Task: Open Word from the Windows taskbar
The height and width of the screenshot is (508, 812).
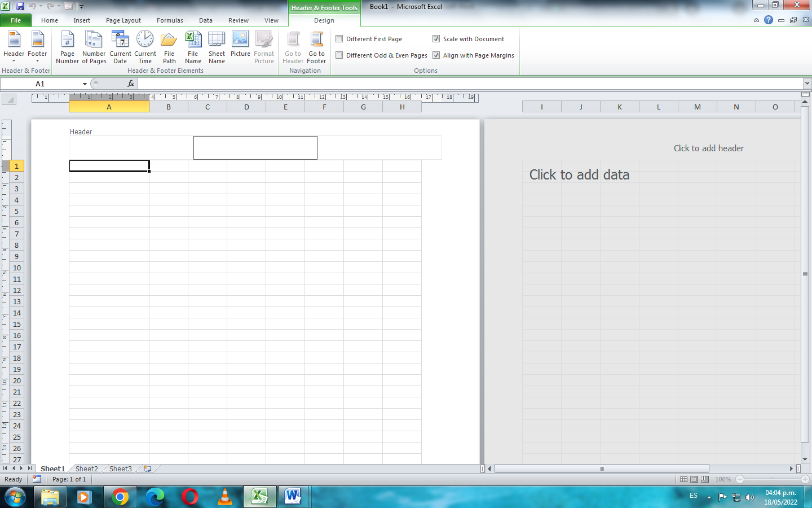Action: pos(293,497)
